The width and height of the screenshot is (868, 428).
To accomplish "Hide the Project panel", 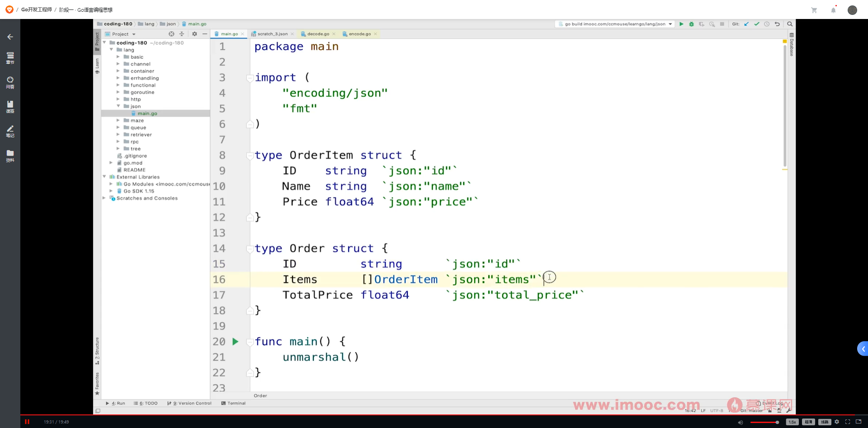I will coord(205,34).
